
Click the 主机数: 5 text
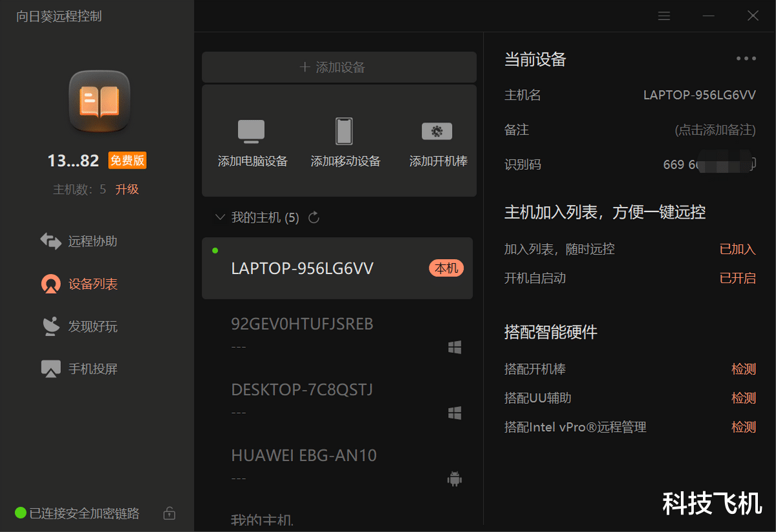tap(80, 189)
